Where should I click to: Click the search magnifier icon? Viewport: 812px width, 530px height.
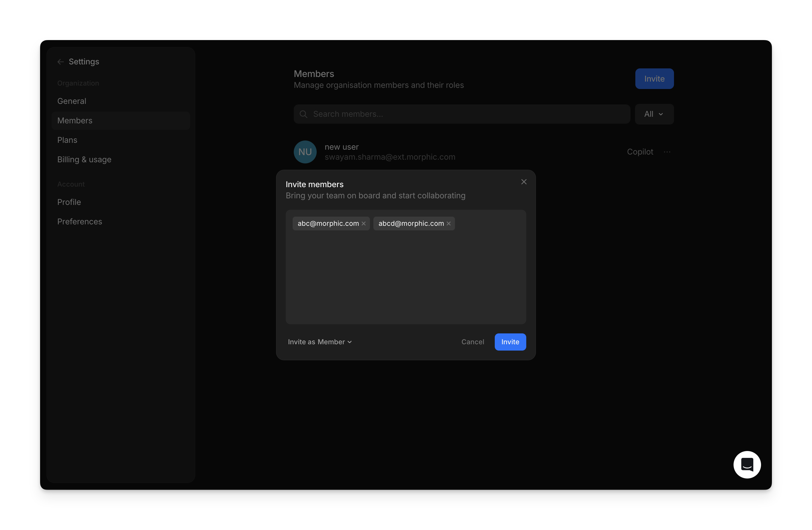[303, 114]
